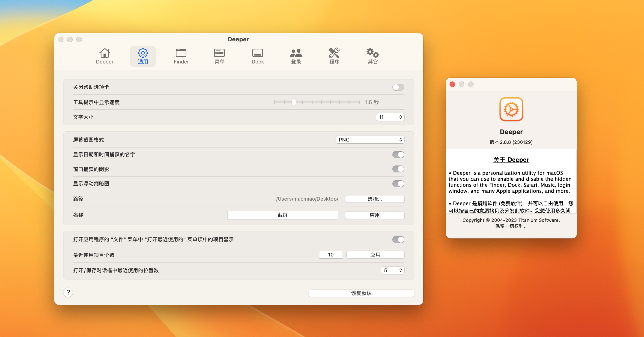Open the PNG screenshot format dropdown
This screenshot has height=337, width=644.
(370, 140)
